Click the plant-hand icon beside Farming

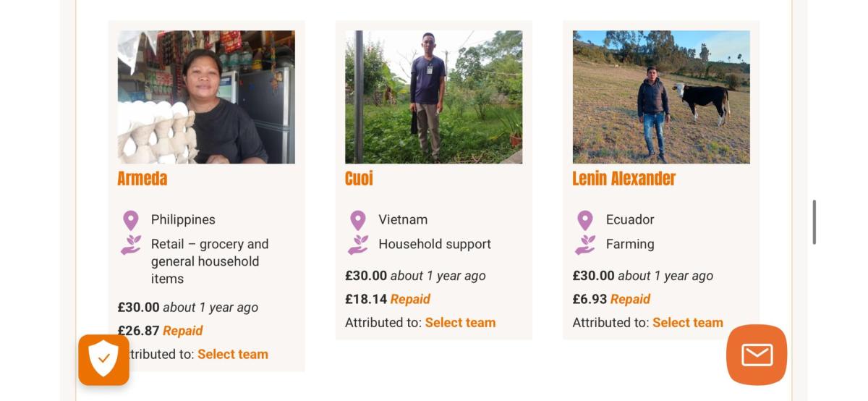pos(585,245)
